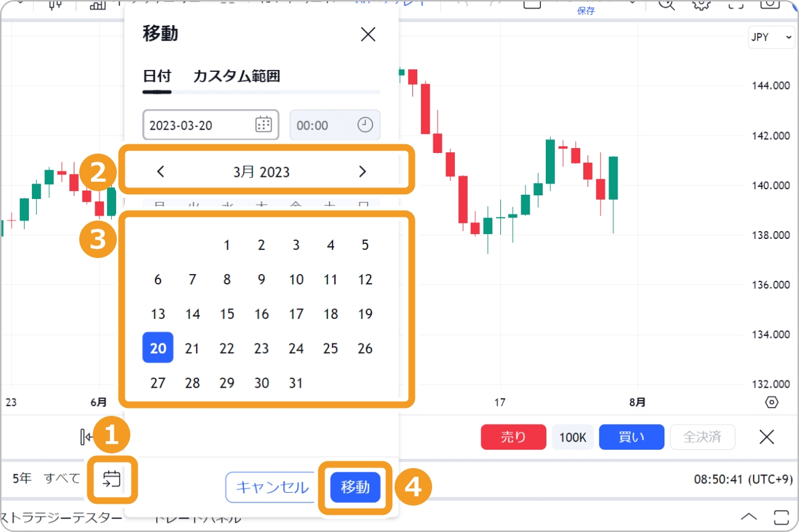Select day 10 in the calendar

click(296, 280)
